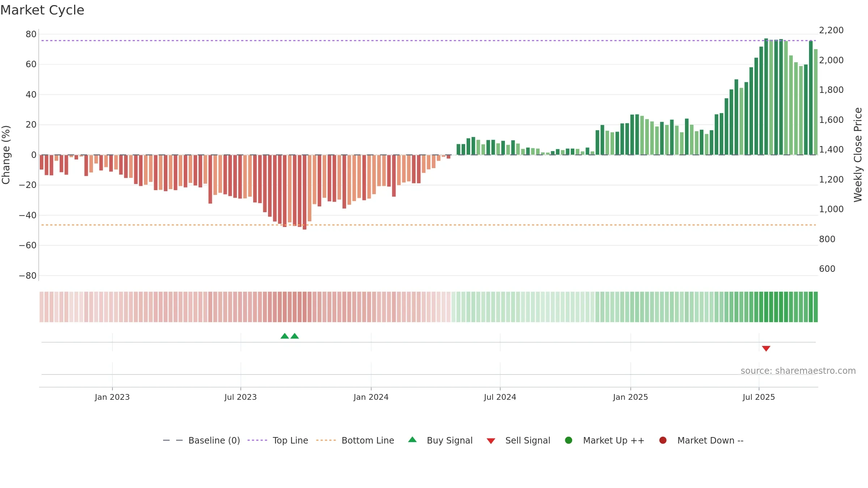Click the 60 left axis tick label
The height and width of the screenshot is (488, 868).
[x=31, y=64]
